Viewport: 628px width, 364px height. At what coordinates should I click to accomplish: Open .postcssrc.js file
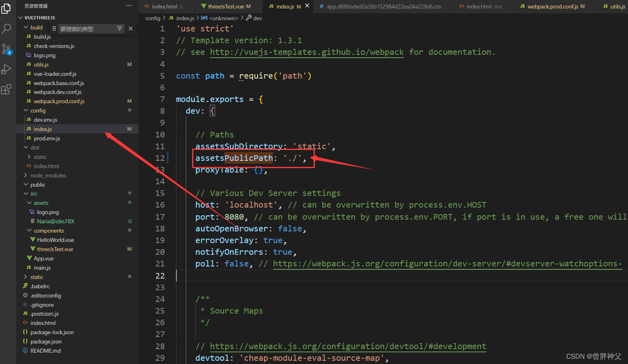(44, 314)
